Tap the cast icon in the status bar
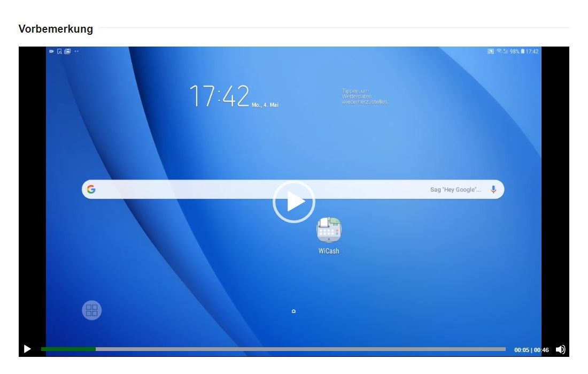The width and height of the screenshot is (588, 374). coord(490,51)
